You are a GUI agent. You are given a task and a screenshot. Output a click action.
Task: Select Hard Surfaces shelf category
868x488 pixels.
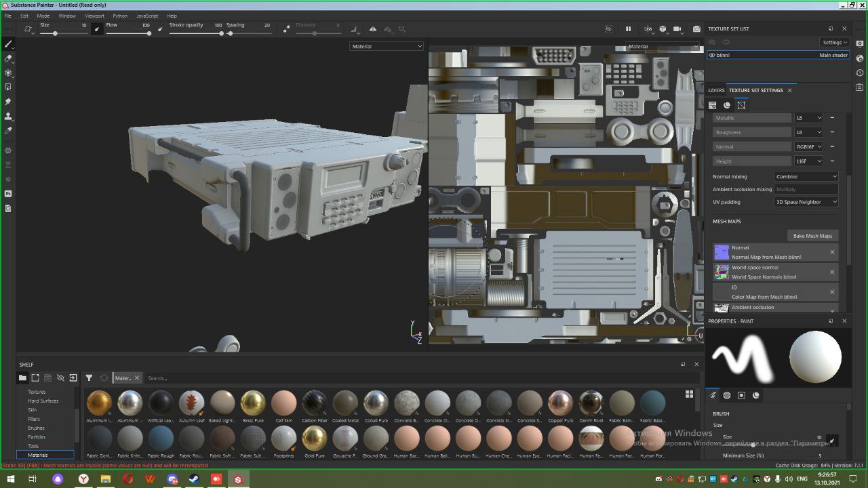[43, 401]
